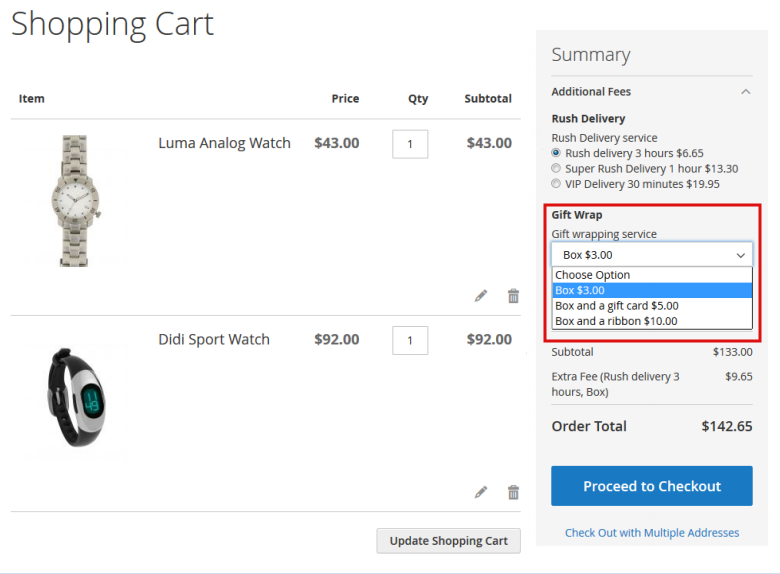Click the Luma Analog Watch quantity field
The image size is (780, 574).
coord(410,144)
